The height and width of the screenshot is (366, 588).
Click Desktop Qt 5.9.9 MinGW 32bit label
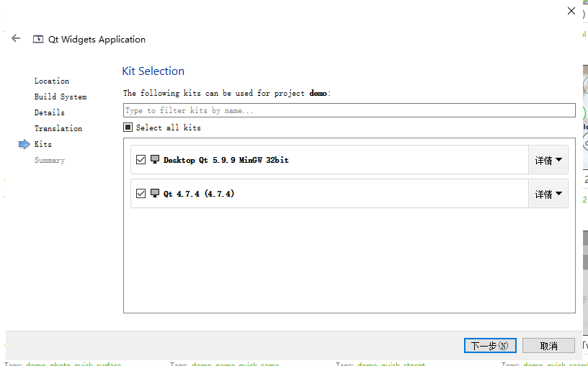[226, 160]
